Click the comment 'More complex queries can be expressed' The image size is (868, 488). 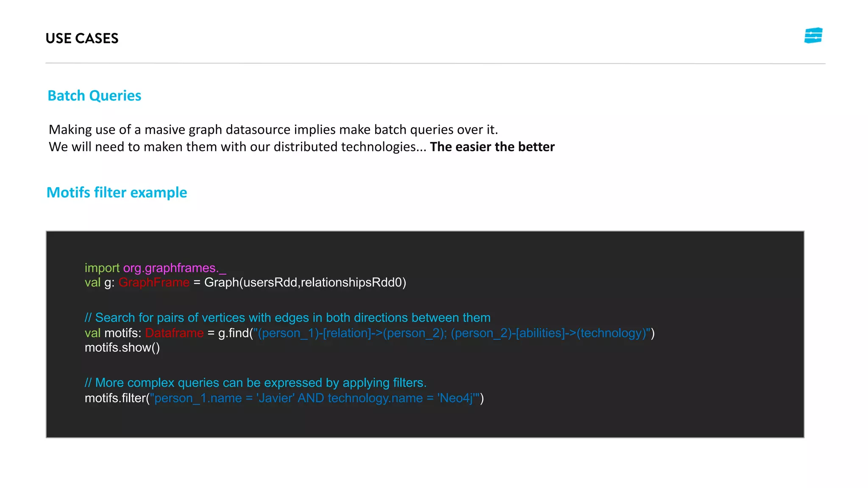tap(256, 383)
